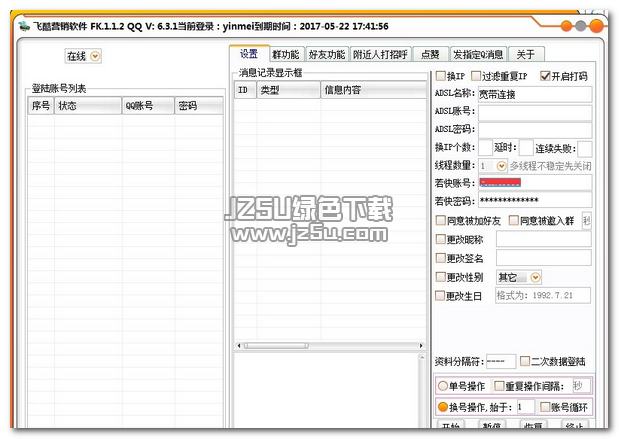
Task: Click the 换IP个数 input box
Action: click(x=485, y=148)
